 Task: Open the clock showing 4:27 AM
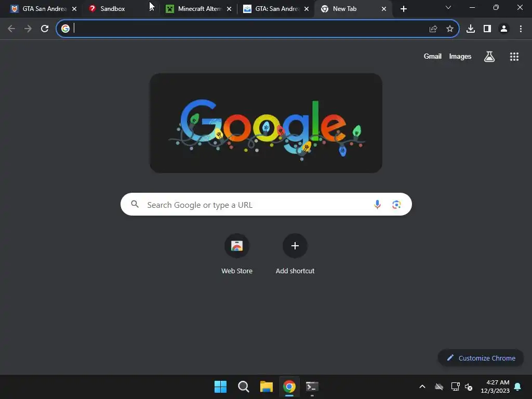coord(495,387)
